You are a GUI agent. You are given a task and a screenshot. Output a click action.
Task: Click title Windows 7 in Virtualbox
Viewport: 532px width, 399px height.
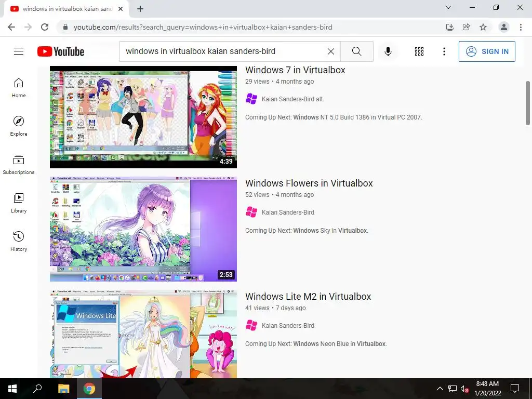coord(295,70)
